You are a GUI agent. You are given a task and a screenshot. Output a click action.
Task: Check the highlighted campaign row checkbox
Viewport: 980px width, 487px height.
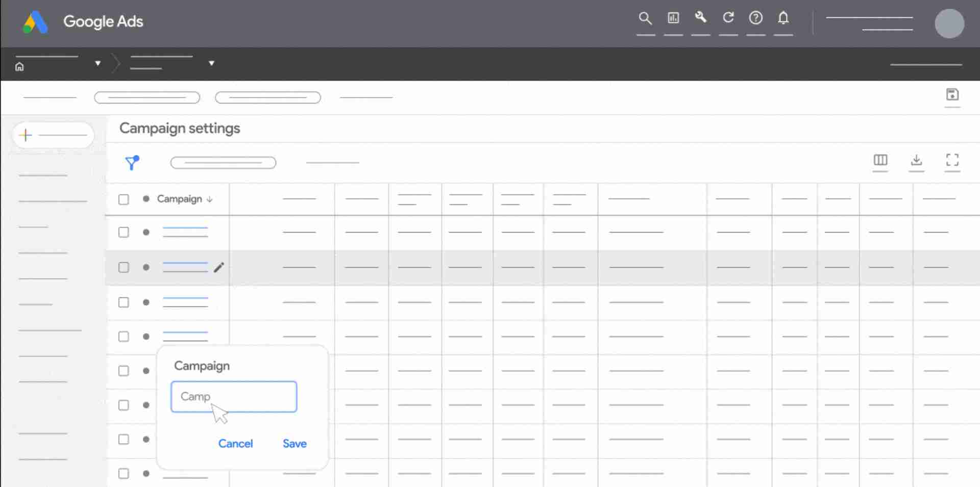123,267
